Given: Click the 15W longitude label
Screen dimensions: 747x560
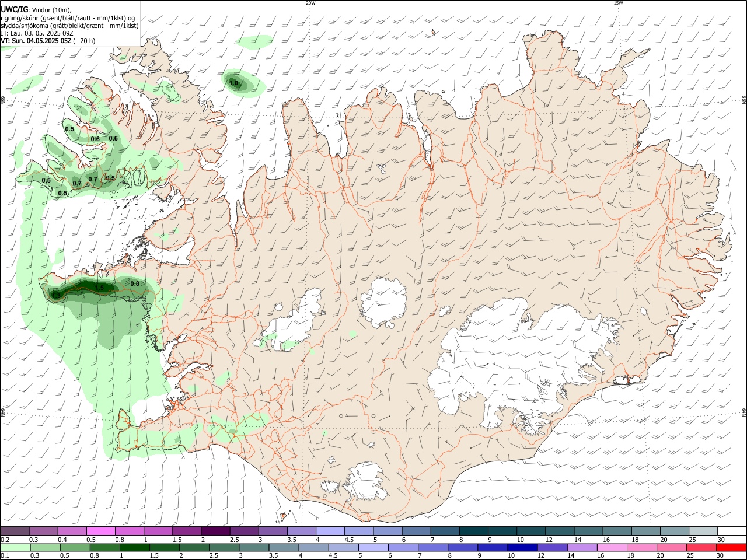Looking at the screenshot, I should (618, 3).
